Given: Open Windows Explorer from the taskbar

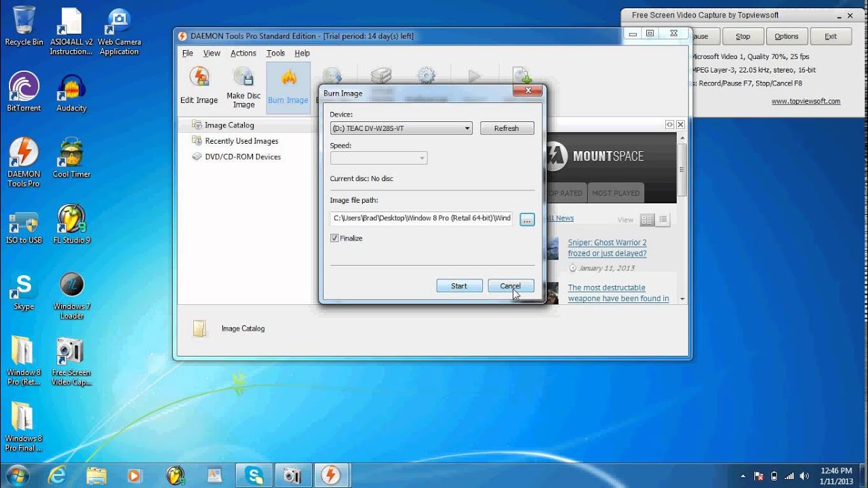Looking at the screenshot, I should 96,475.
